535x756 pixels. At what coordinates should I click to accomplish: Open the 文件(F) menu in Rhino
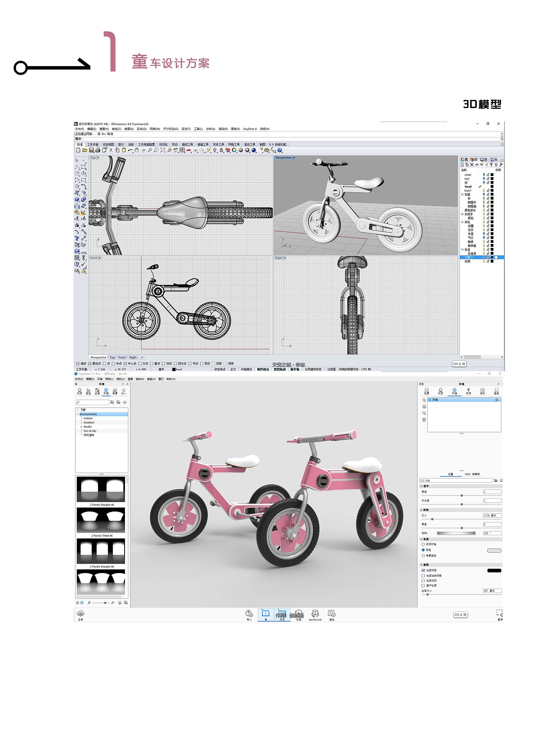pyautogui.click(x=79, y=129)
